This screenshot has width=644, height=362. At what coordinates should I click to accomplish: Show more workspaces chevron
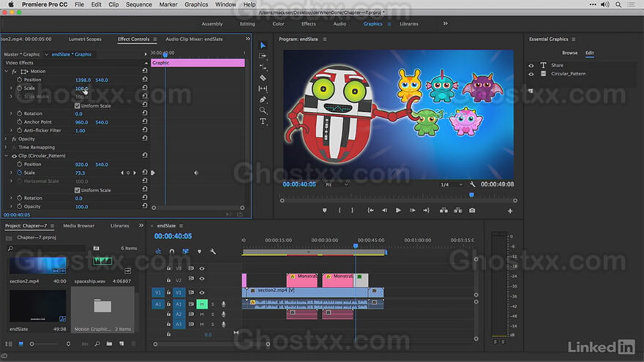pyautogui.click(x=445, y=23)
